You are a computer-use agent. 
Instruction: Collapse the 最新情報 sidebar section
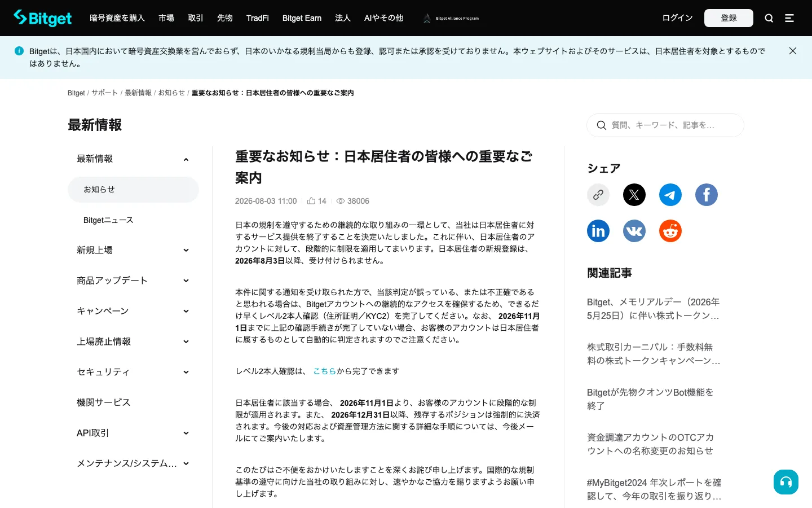[x=186, y=159]
